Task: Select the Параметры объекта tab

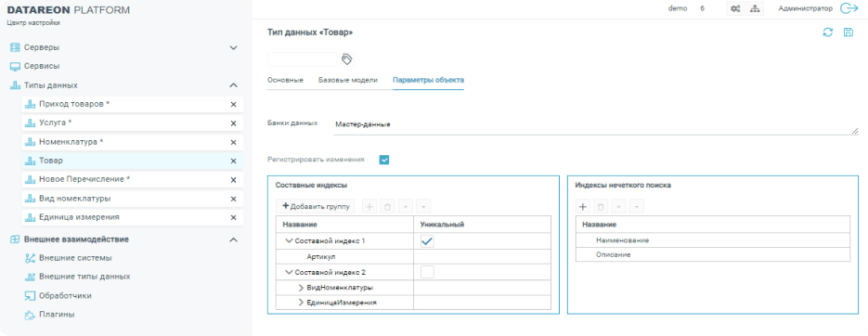Action: pos(429,80)
